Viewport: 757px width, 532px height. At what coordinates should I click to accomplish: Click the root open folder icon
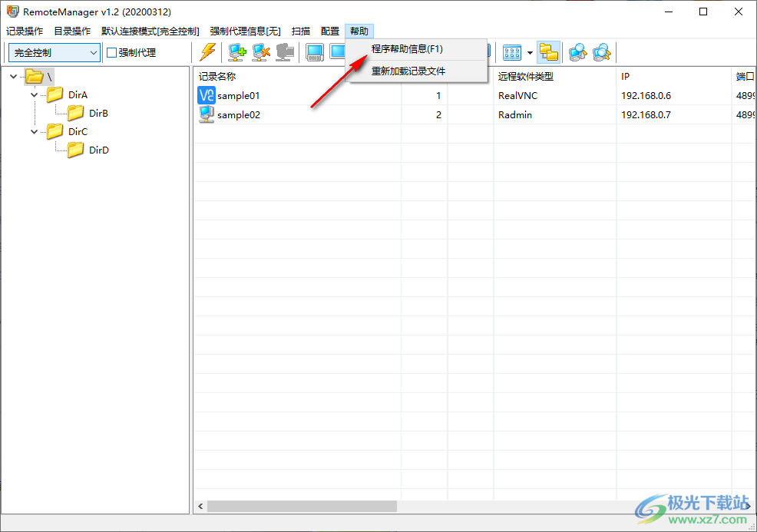(35, 76)
